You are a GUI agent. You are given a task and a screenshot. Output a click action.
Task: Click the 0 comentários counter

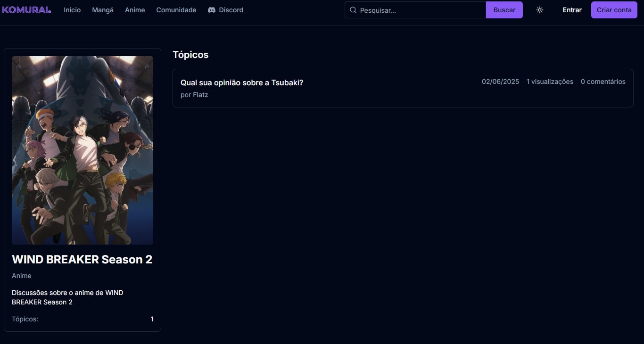(x=603, y=82)
